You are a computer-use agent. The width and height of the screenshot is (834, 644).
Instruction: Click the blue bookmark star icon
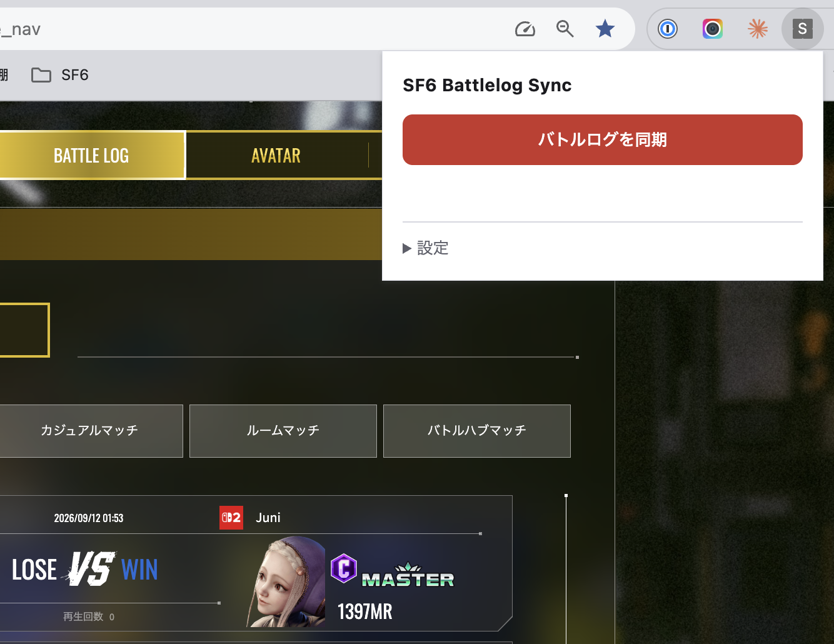[x=605, y=29]
